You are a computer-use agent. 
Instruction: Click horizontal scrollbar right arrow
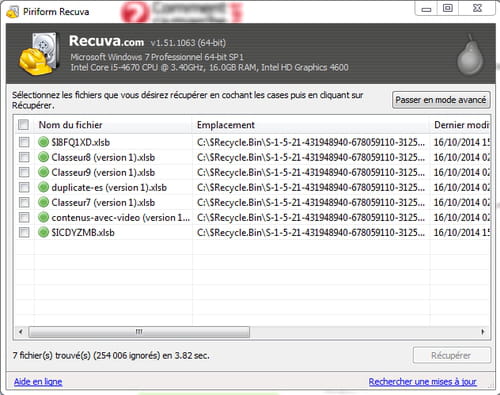[x=483, y=332]
